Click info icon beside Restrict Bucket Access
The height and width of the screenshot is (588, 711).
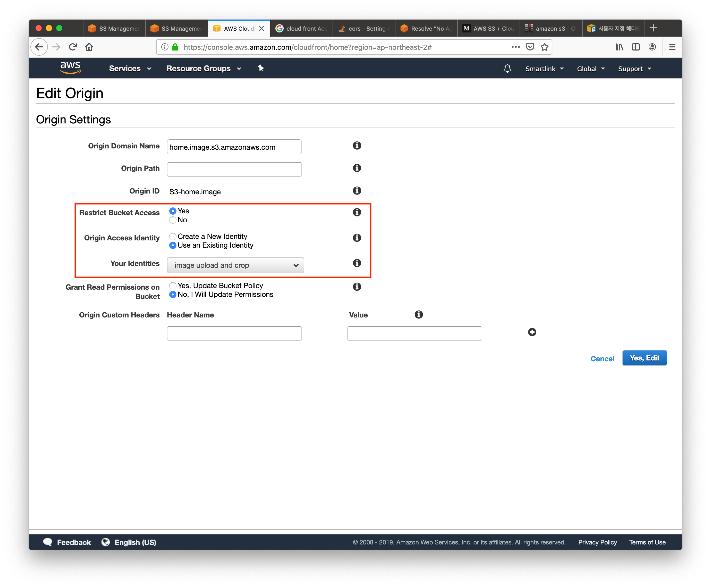pos(357,212)
